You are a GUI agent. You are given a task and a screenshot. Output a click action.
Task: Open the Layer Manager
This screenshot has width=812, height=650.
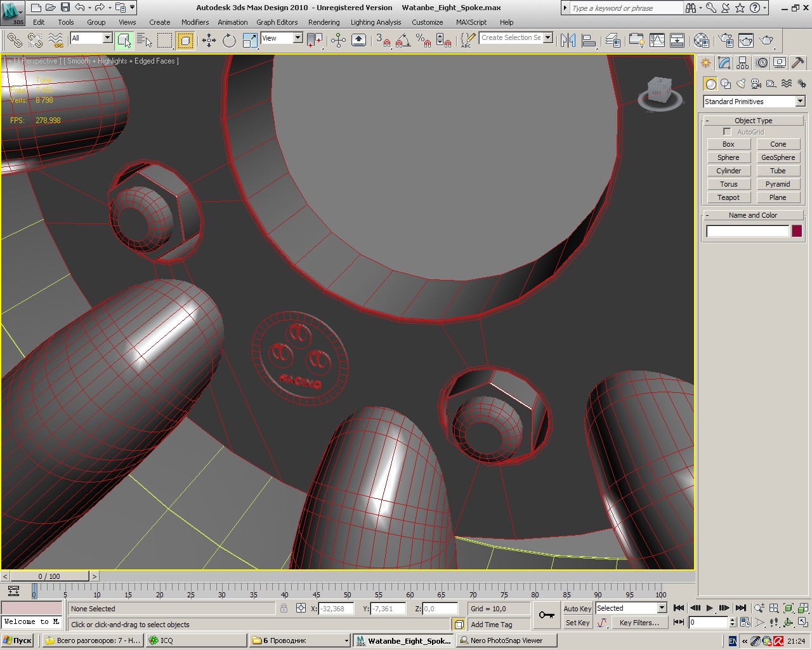613,41
